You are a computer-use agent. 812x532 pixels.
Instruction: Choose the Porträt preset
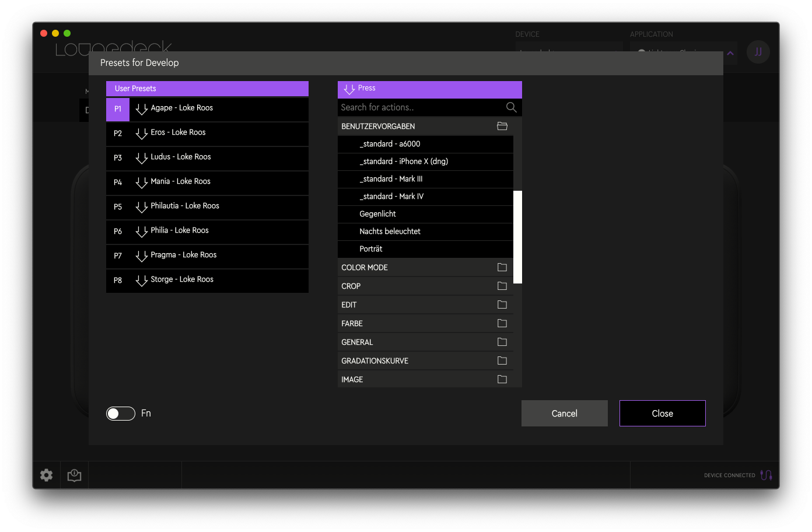[x=425, y=249]
